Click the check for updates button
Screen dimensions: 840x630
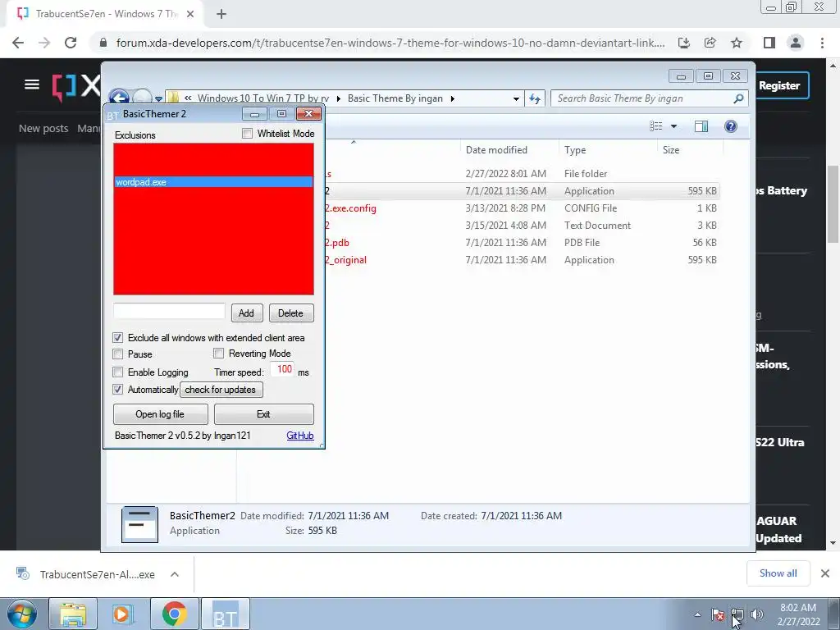coord(221,390)
